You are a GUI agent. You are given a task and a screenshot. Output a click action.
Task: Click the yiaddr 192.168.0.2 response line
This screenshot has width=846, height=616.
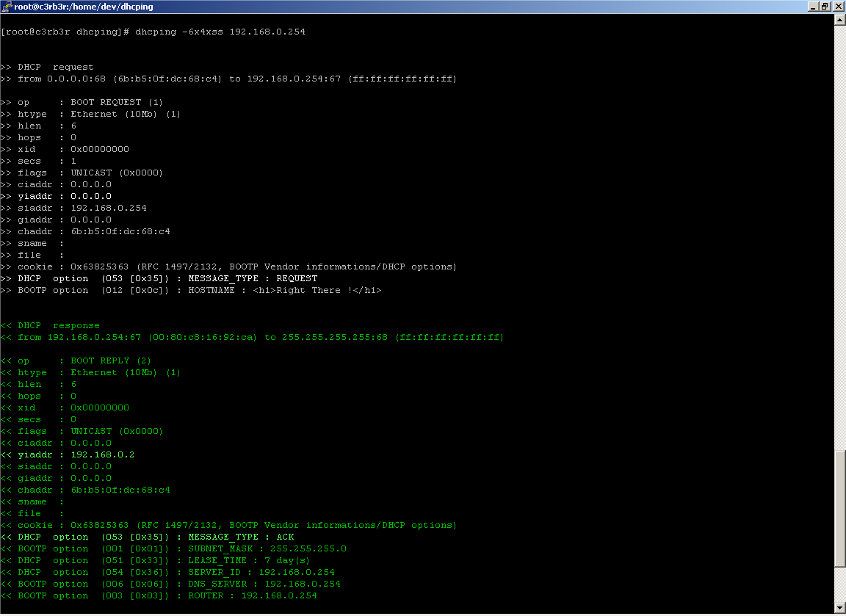[x=76, y=454]
